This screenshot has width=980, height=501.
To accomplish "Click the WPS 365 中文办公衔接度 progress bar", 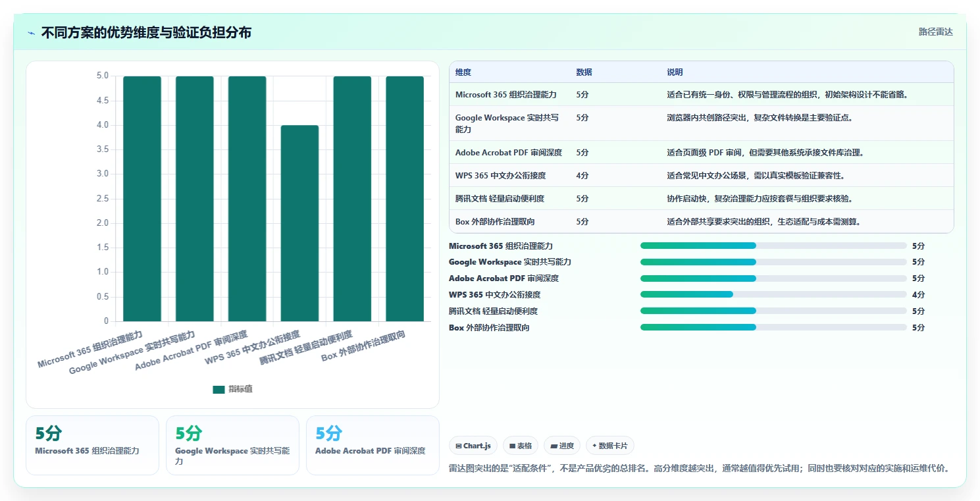I will [x=773, y=294].
